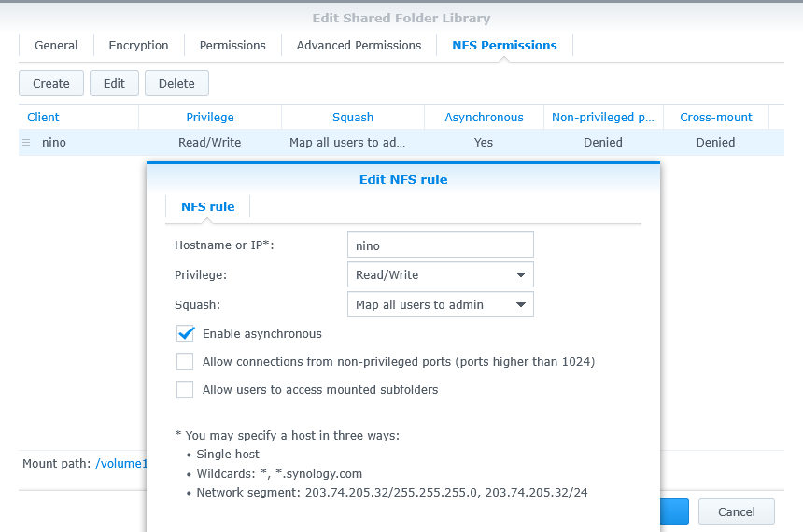Uncheck Enable asynchronous
Viewport: 803px width, 532px height.
pos(185,333)
